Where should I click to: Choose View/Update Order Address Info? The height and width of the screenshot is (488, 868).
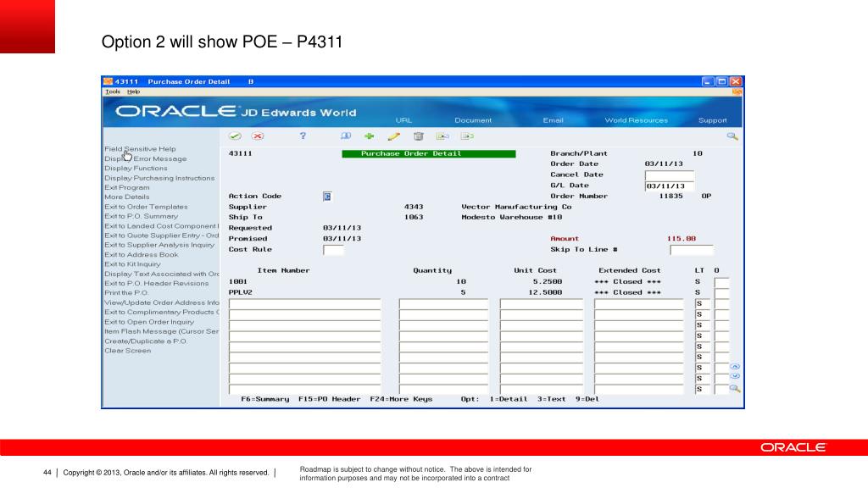click(162, 302)
